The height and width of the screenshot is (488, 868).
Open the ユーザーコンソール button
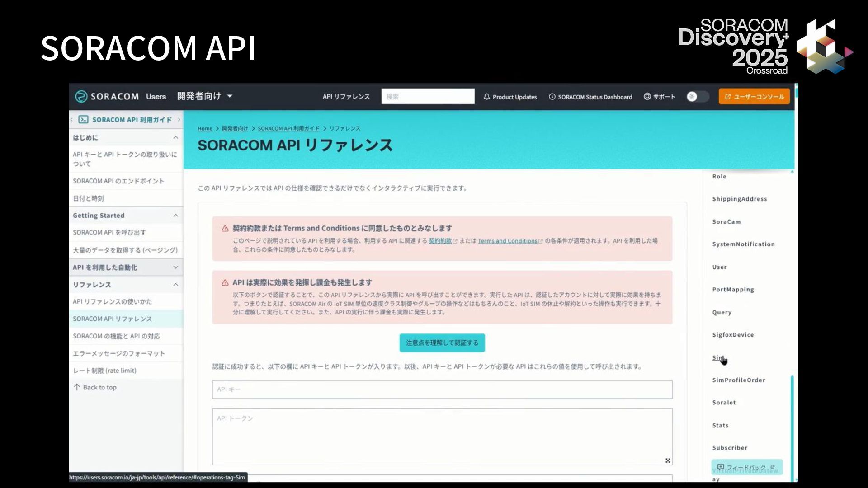[x=754, y=97]
